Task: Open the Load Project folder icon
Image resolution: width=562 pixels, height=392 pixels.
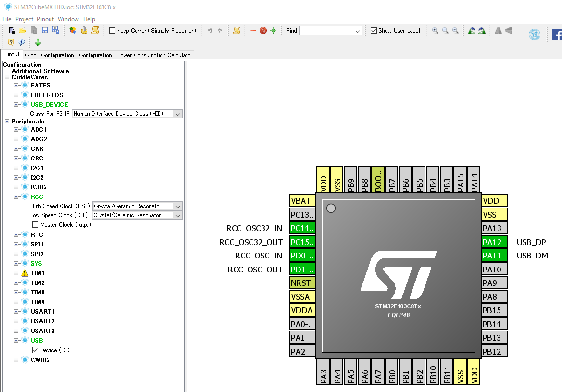Action: (x=23, y=30)
